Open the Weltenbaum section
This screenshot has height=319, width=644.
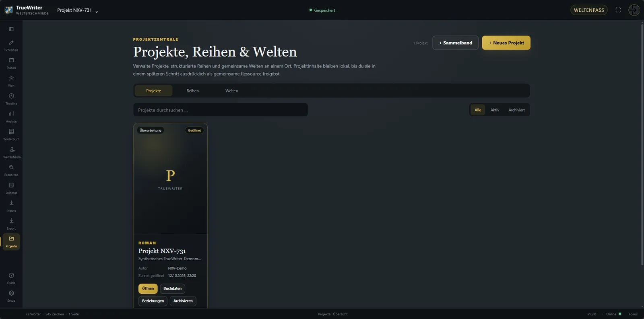(x=11, y=152)
